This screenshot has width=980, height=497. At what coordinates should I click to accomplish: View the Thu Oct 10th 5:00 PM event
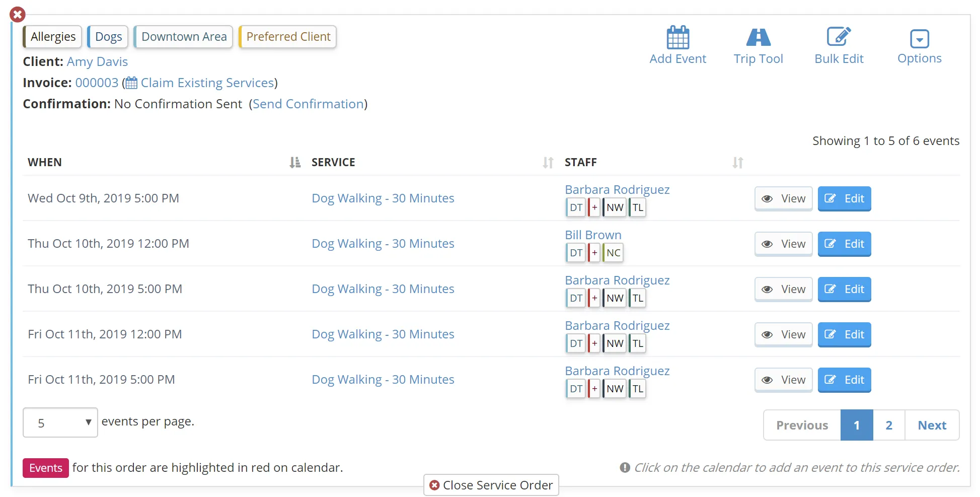[x=783, y=289]
